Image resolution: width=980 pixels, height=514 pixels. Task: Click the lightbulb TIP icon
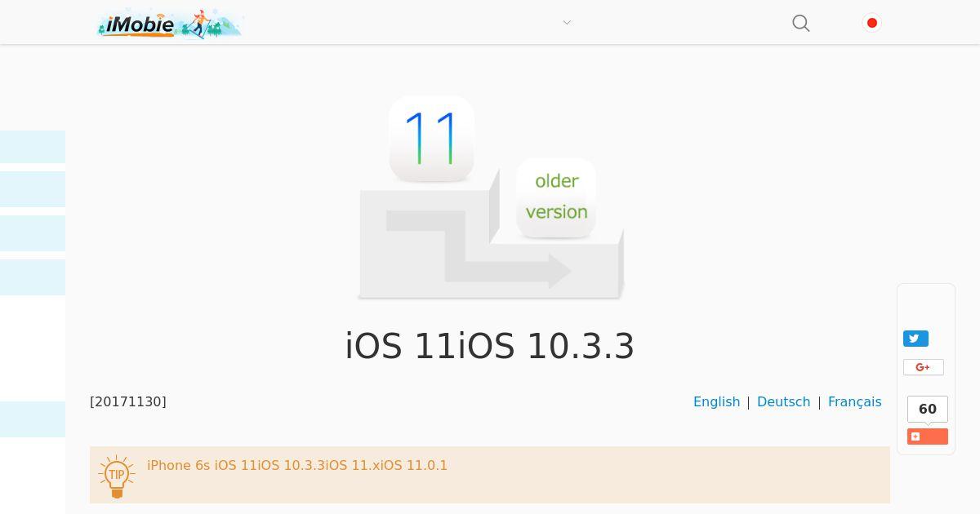point(117,476)
